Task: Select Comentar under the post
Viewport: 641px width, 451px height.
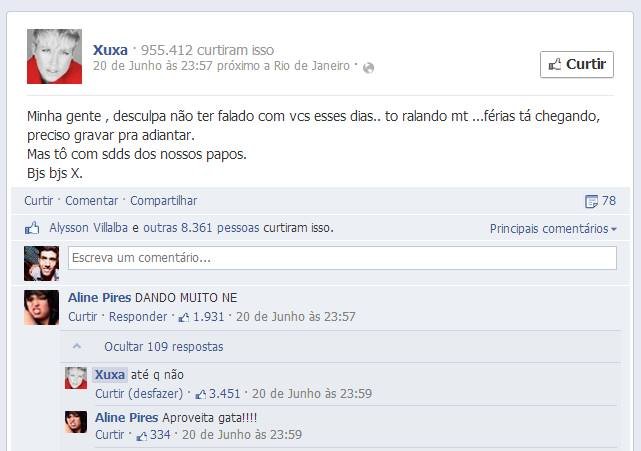Action: [92, 201]
